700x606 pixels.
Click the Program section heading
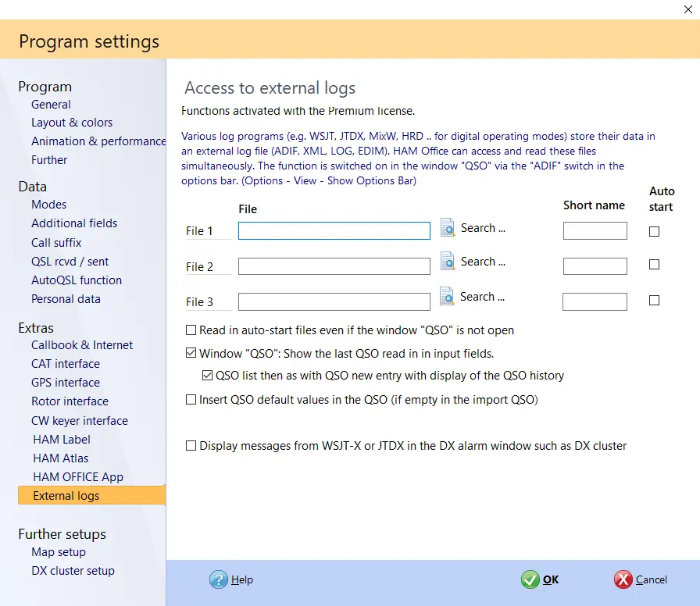pos(45,87)
